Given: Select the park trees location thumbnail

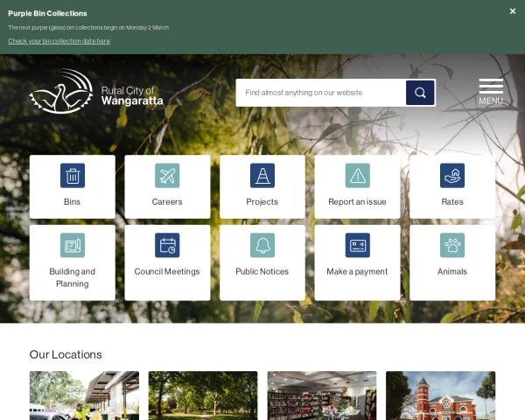Looking at the screenshot, I should [x=203, y=395].
